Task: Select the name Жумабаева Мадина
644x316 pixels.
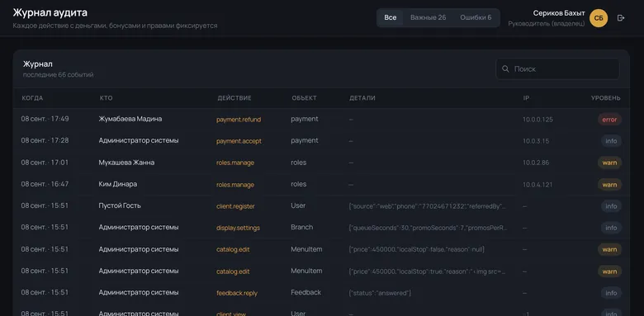Action: (130, 119)
